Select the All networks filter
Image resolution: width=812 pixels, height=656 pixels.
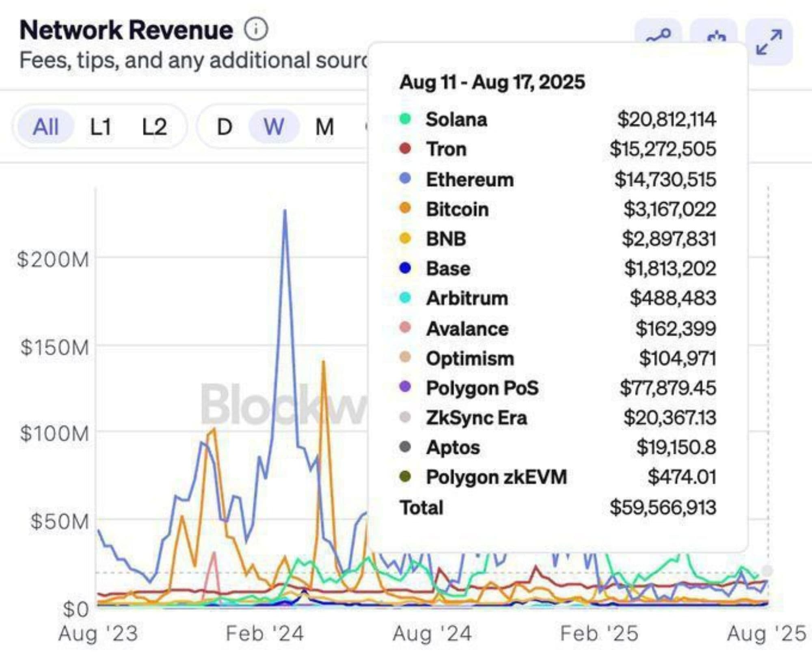[x=46, y=127]
